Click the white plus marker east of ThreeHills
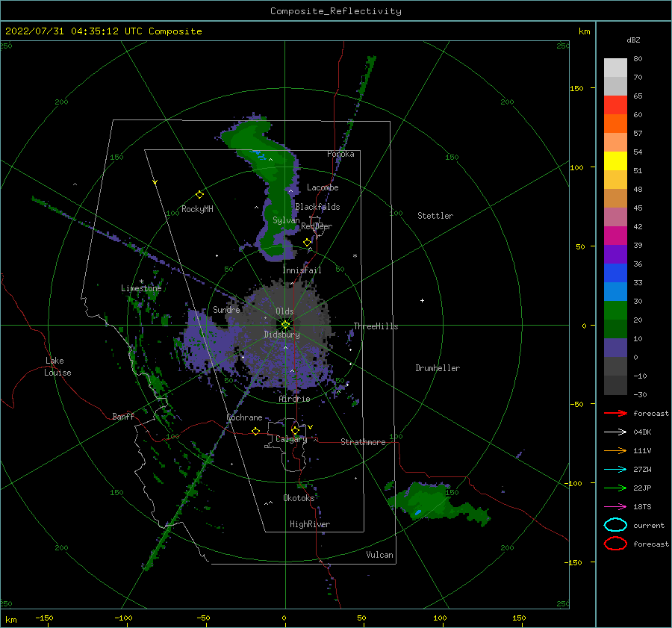 422,300
